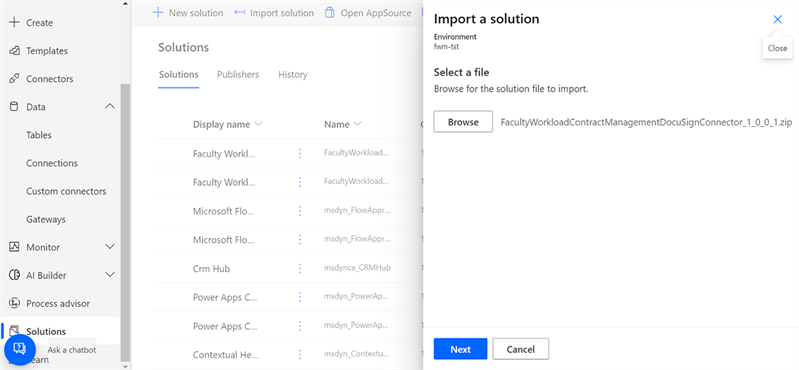799x370 pixels.
Task: Open Process advisor icon
Action: (x=15, y=303)
